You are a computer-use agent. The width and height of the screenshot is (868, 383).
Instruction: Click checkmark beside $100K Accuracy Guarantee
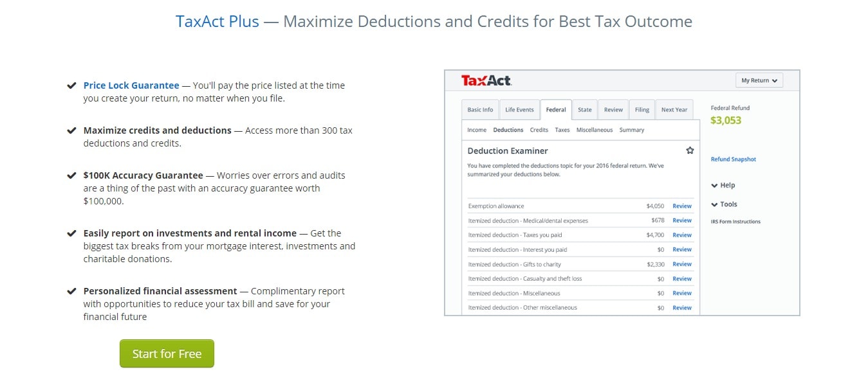(x=71, y=175)
